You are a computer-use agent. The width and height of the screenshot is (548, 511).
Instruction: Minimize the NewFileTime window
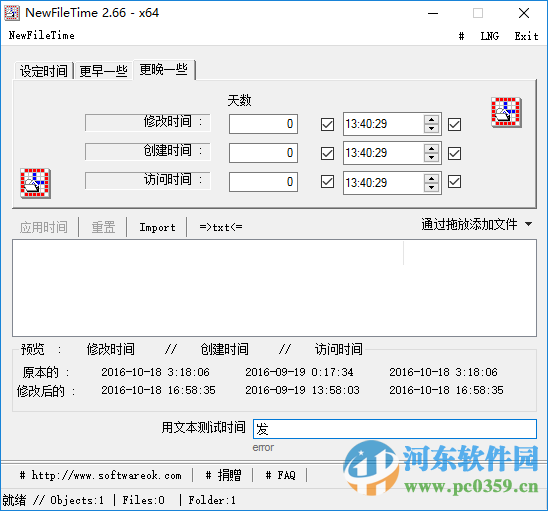pos(433,13)
